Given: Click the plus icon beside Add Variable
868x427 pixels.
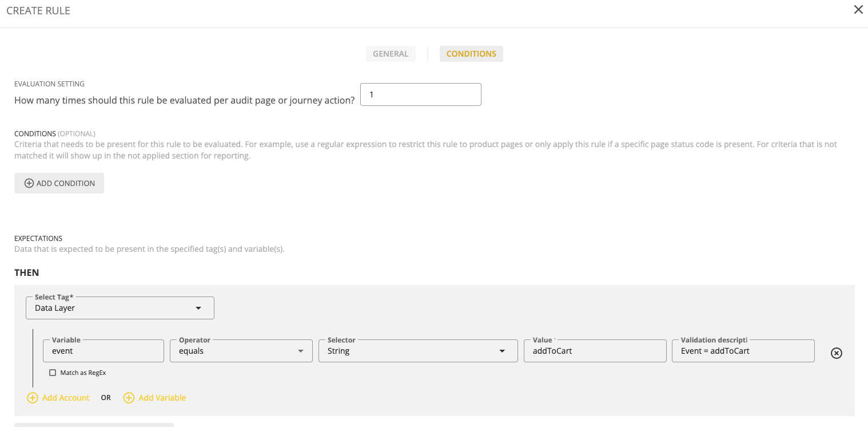Looking at the screenshot, I should (x=129, y=398).
